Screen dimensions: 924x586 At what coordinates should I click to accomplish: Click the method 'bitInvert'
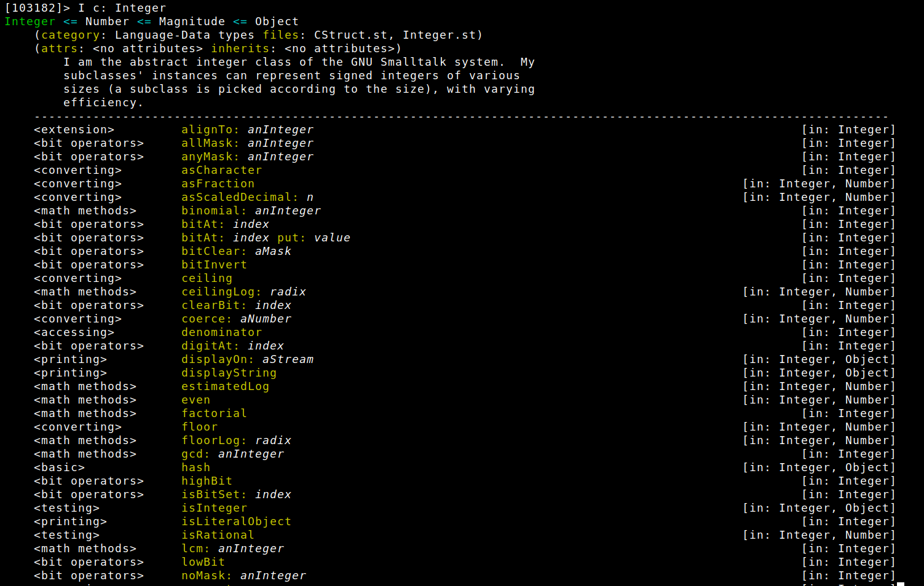point(214,265)
